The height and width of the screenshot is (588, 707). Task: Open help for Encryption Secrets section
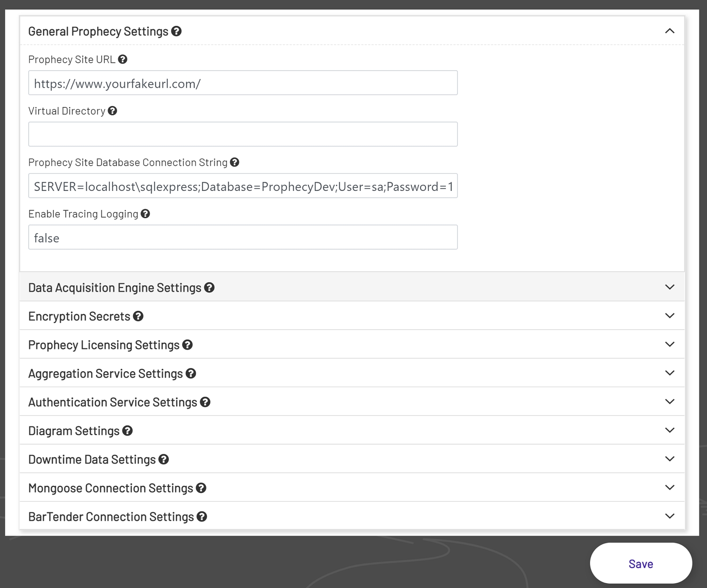click(x=138, y=316)
